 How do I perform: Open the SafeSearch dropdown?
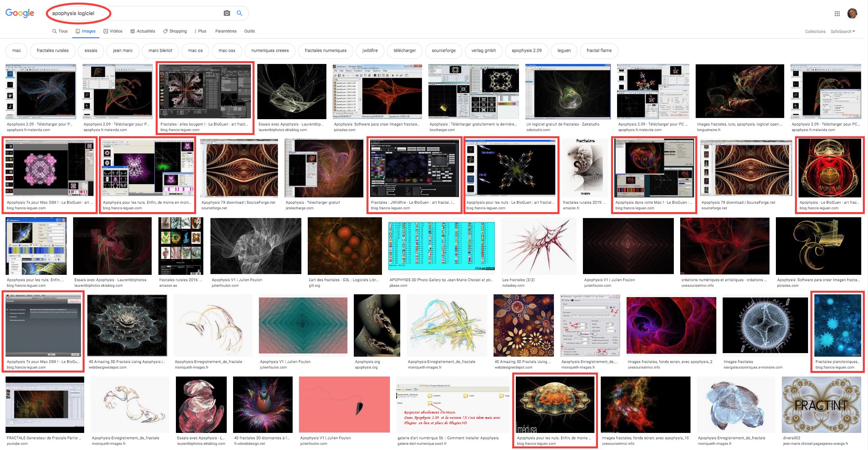[x=843, y=31]
